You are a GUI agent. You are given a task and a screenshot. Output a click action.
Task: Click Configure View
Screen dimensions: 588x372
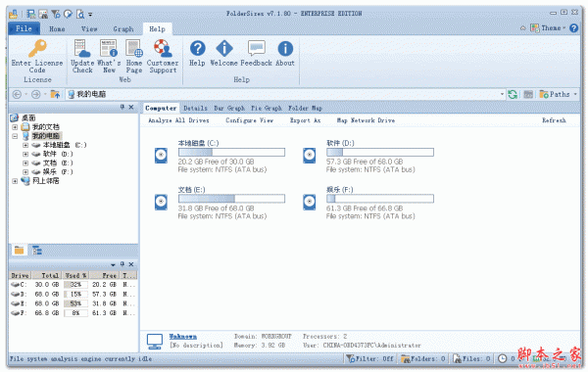249,120
